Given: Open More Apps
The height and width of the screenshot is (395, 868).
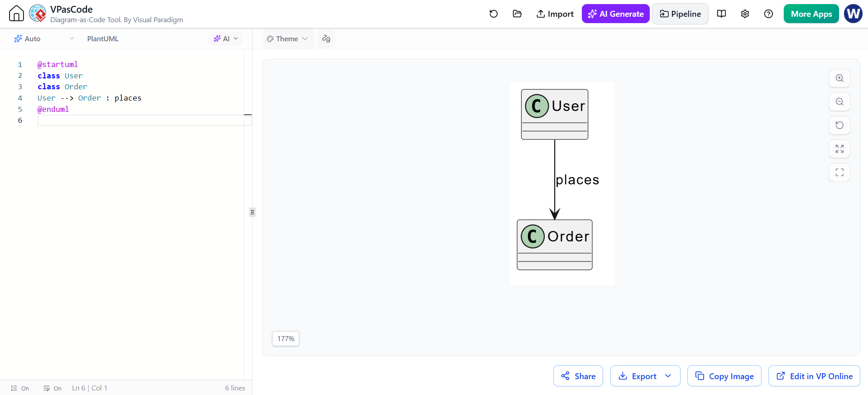Looking at the screenshot, I should tap(811, 14).
